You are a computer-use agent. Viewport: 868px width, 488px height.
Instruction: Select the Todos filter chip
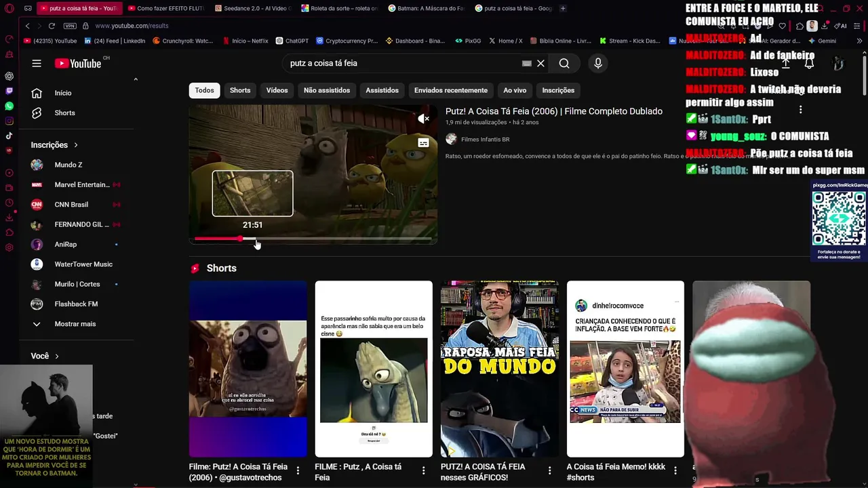click(204, 90)
